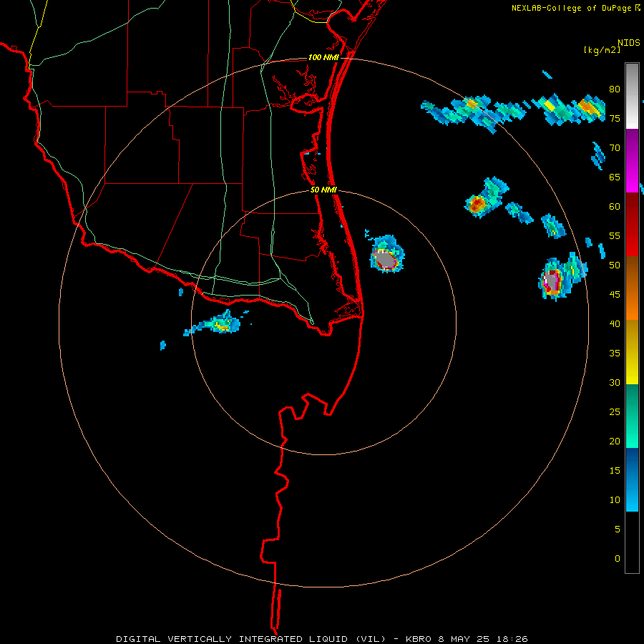Viewport: 644px width, 644px height.
Task: Click the orange segment of the color bar
Action: click(x=632, y=288)
